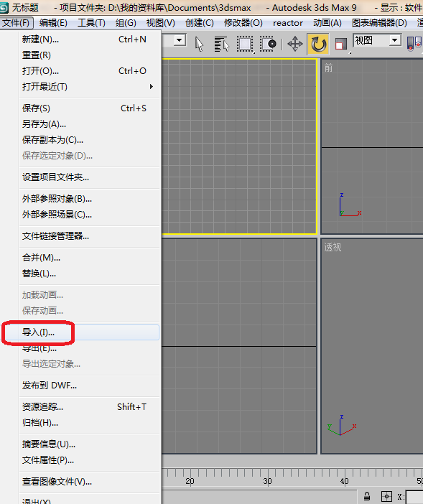Open the 编辑(E) menu
This screenshot has height=504, width=423.
click(x=53, y=23)
